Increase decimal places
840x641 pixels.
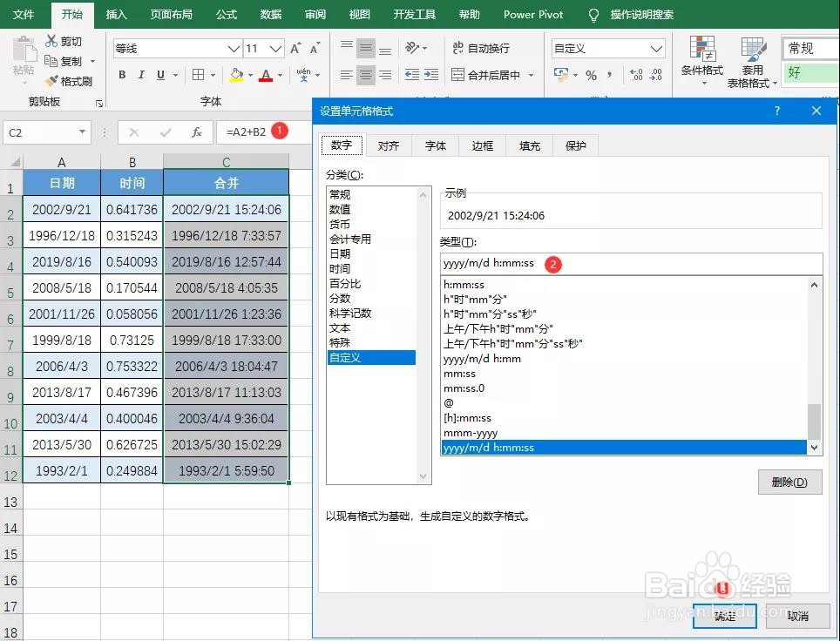tap(636, 75)
